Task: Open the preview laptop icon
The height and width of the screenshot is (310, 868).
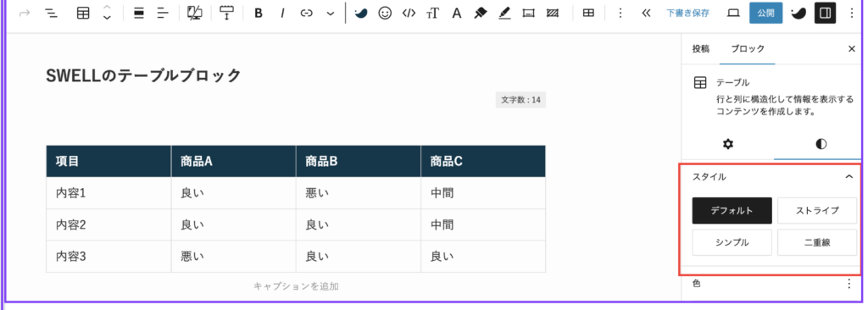Action: [733, 14]
